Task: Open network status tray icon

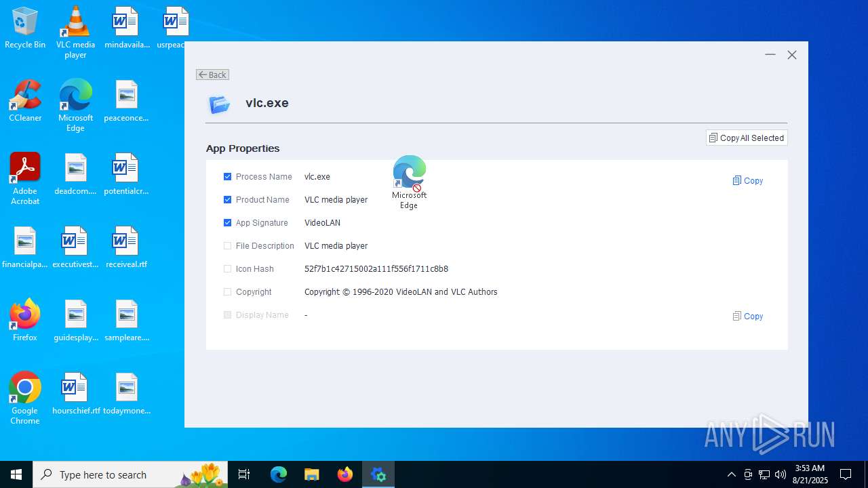Action: (764, 474)
